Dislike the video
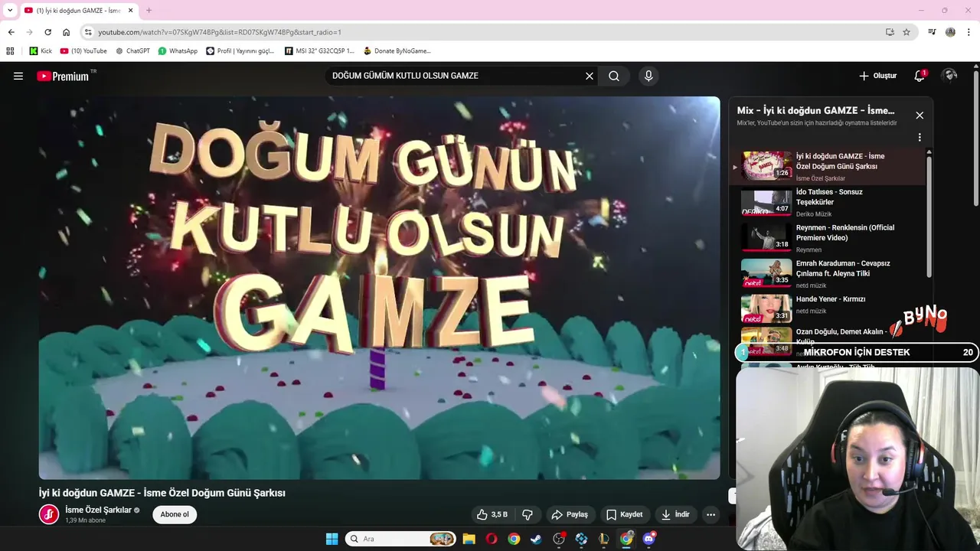 527,514
